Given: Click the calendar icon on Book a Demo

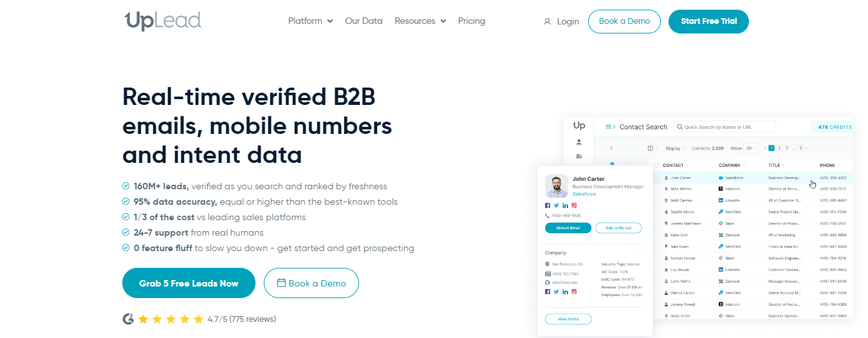Looking at the screenshot, I should point(281,283).
